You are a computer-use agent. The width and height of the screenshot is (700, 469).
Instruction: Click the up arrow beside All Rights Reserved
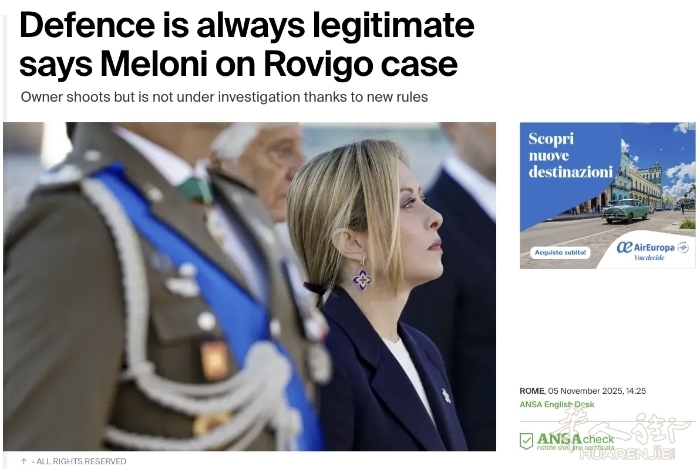coord(24,461)
